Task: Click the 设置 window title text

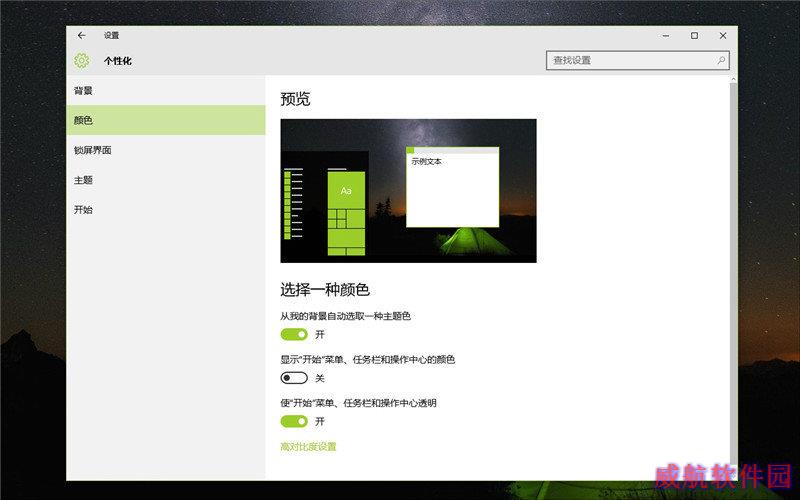Action: pyautogui.click(x=111, y=35)
